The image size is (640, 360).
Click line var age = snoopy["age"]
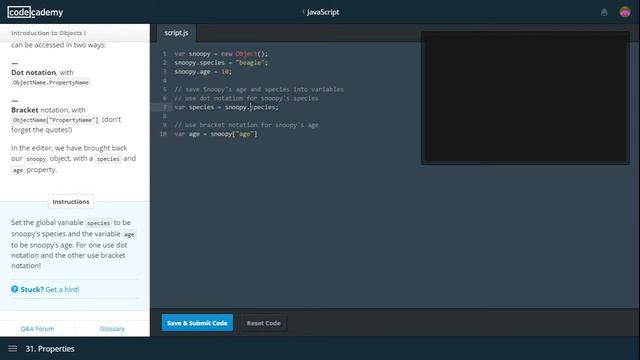216,134
